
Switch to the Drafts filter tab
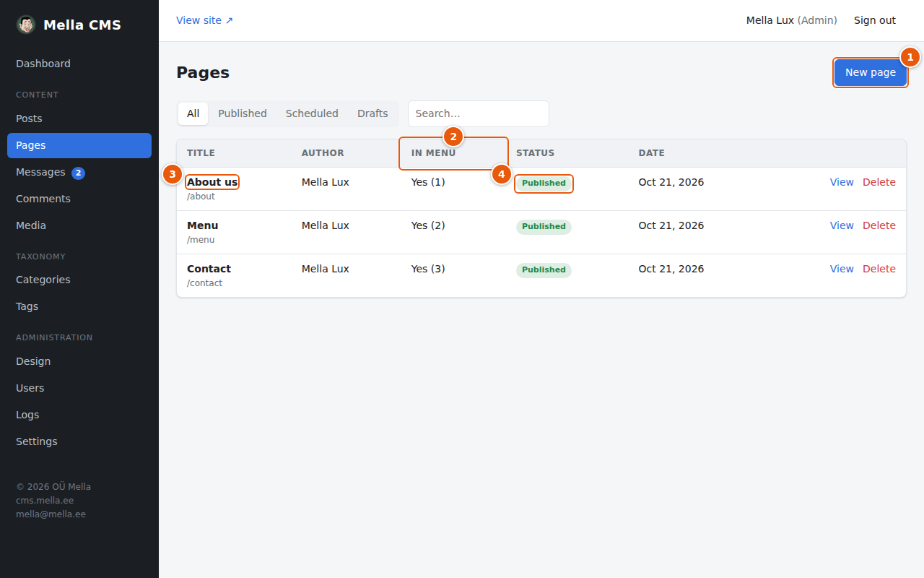tap(372, 113)
